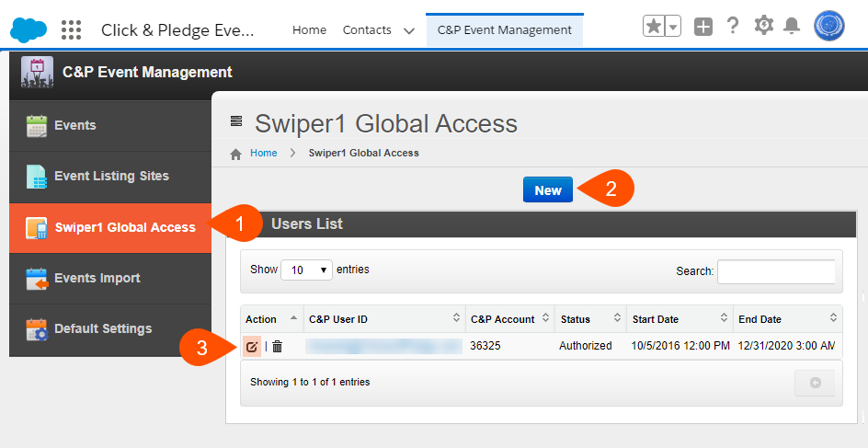Image resolution: width=868 pixels, height=448 pixels.
Task: Sort by the Start Date column
Action: [680, 319]
